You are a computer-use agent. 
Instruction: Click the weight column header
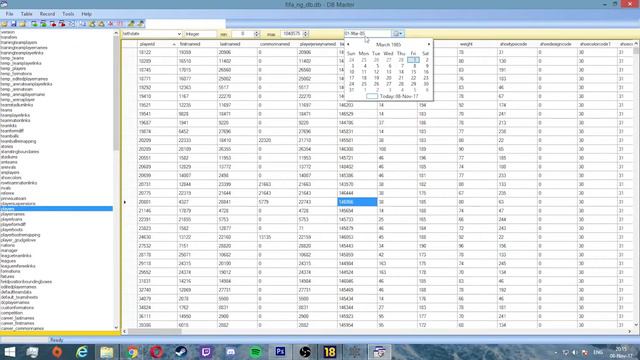pyautogui.click(x=478, y=44)
